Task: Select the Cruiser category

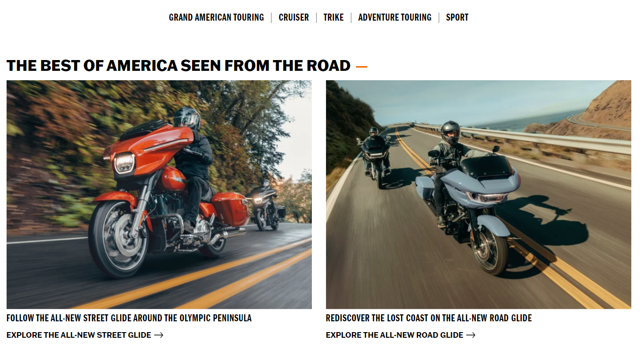Action: pos(294,17)
